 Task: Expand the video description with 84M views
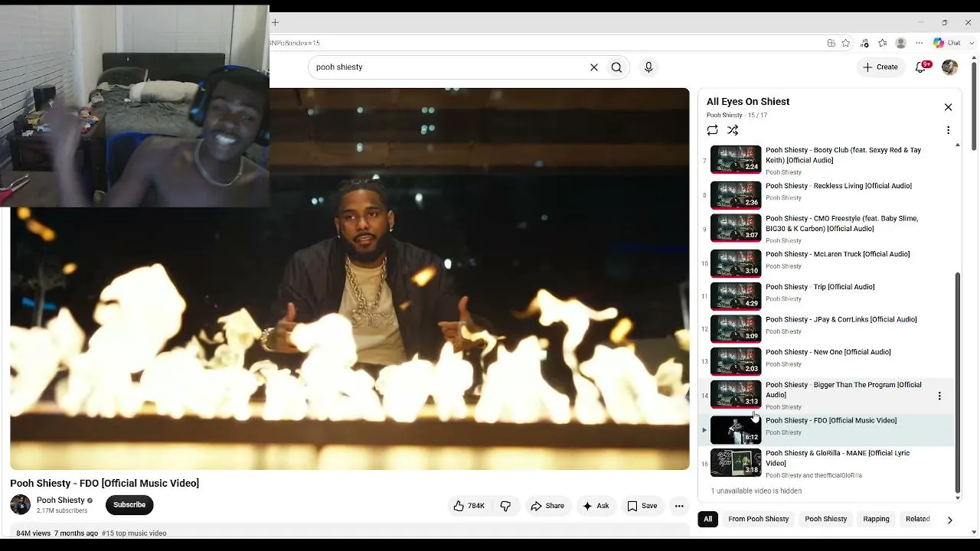coord(349,533)
